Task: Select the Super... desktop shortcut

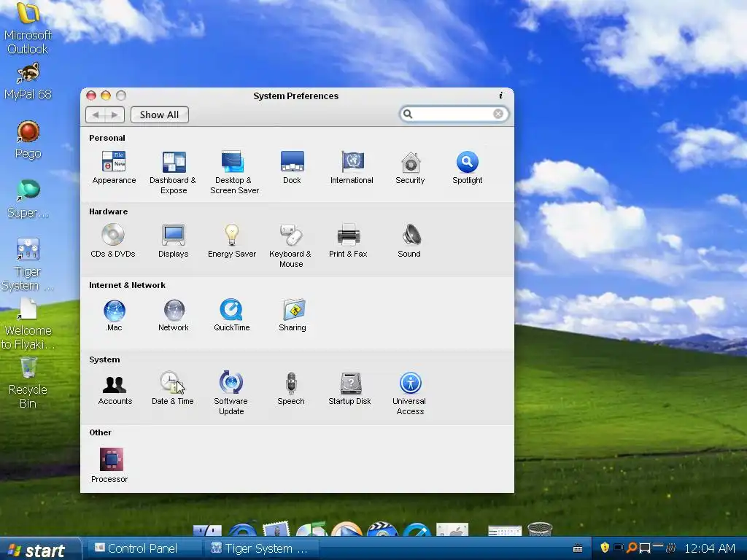Action: coord(28,198)
